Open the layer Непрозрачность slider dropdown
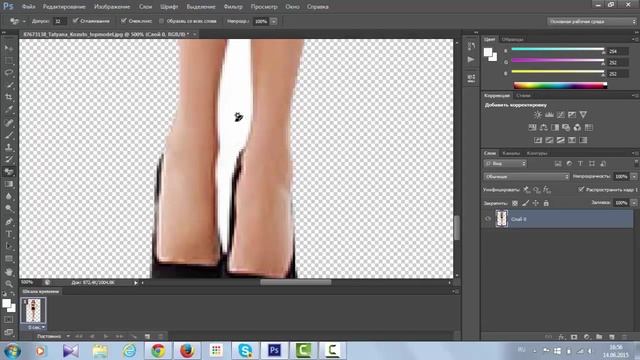 tap(634, 177)
